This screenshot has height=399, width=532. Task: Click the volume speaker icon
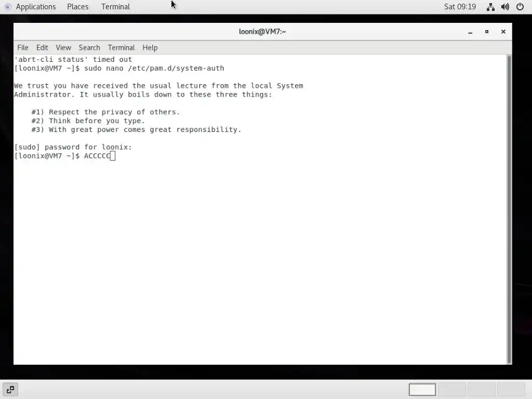click(x=505, y=7)
